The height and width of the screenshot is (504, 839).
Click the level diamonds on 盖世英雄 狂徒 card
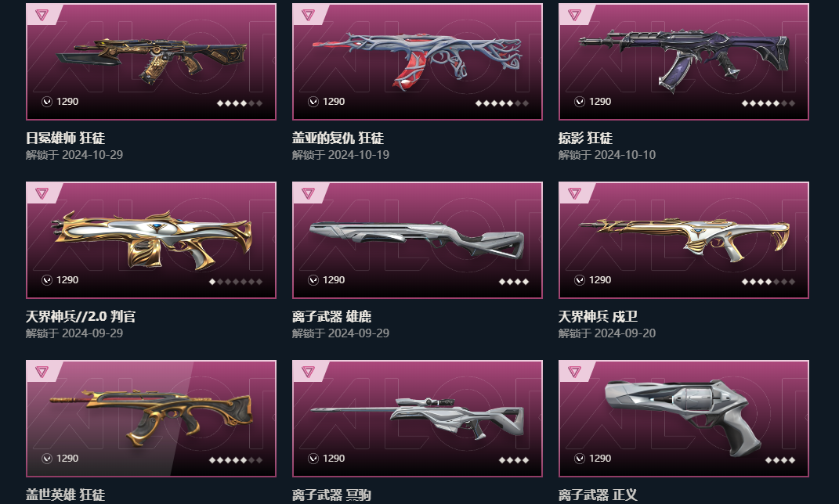(236, 460)
